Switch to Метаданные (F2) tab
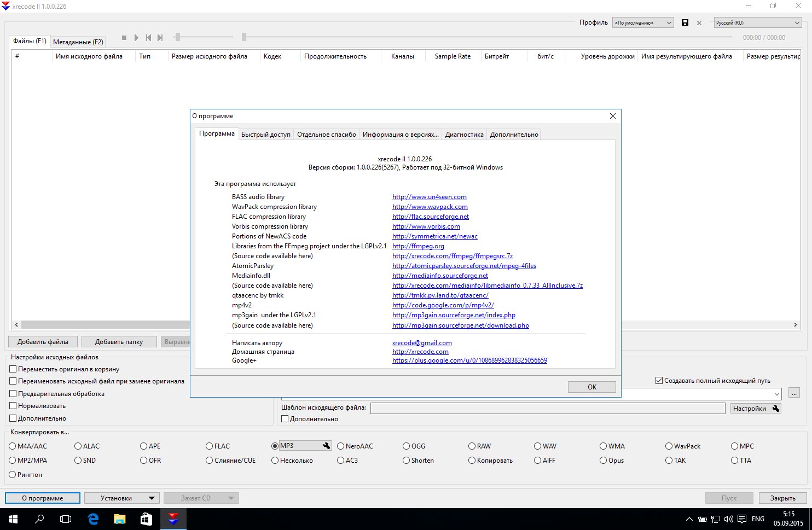The height and width of the screenshot is (530, 812). click(78, 42)
